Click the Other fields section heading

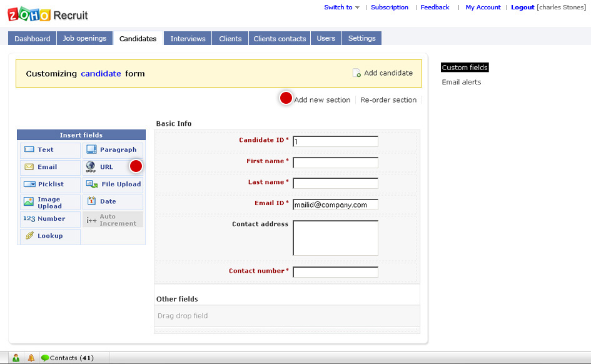tap(177, 299)
